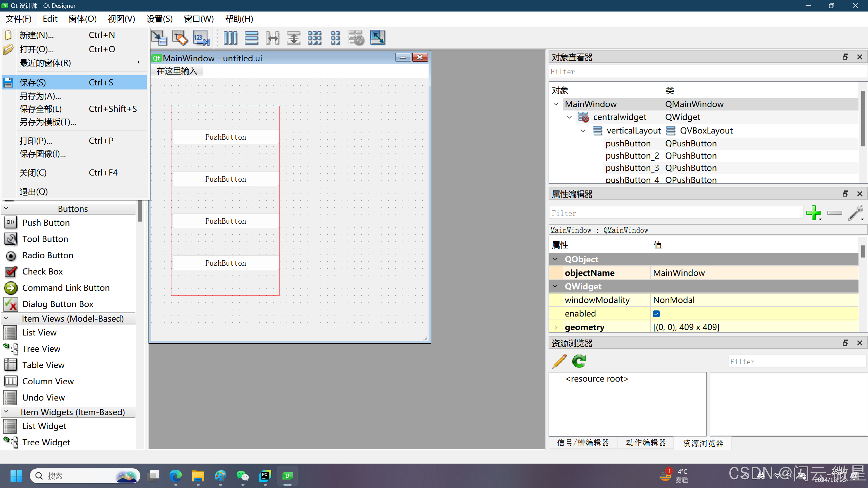The image size is (868, 488).
Task: Click Lay Out Horizontally toolbar icon
Action: (x=230, y=38)
